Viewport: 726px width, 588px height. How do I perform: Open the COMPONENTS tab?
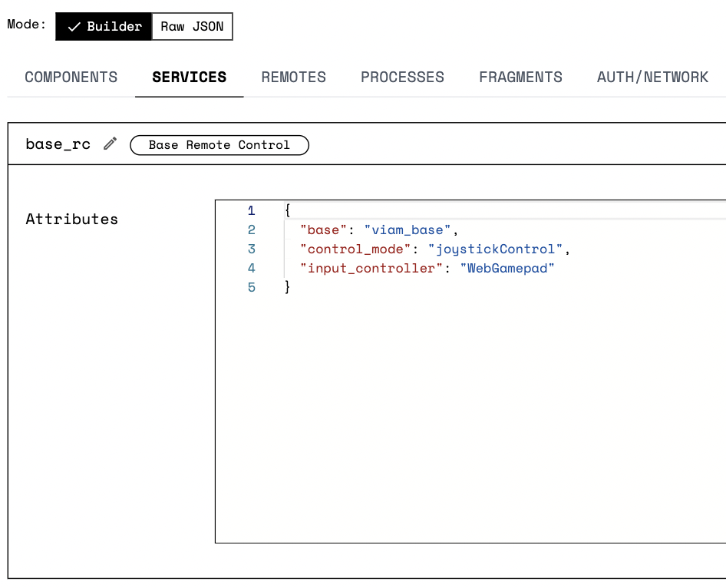(71, 77)
